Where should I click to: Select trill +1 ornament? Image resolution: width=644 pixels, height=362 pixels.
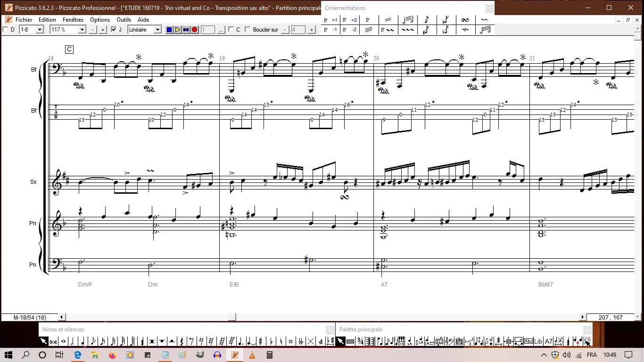click(x=330, y=20)
